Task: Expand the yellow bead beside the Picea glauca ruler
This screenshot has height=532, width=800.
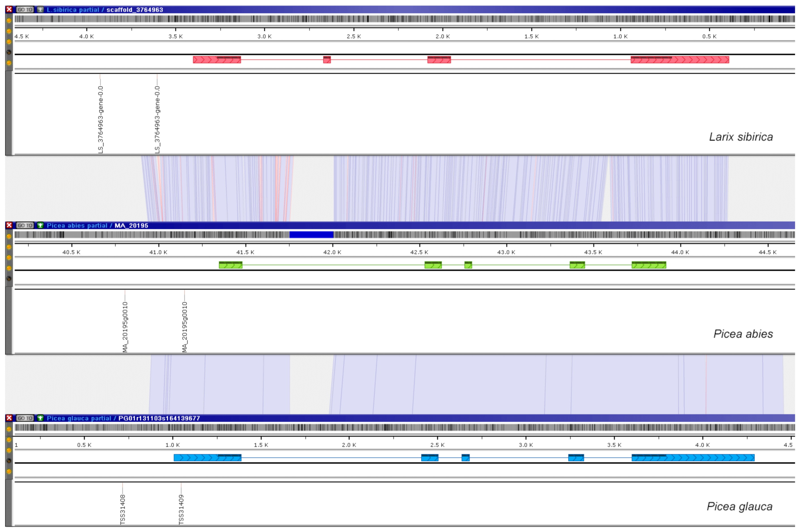Action: pos(9,440)
